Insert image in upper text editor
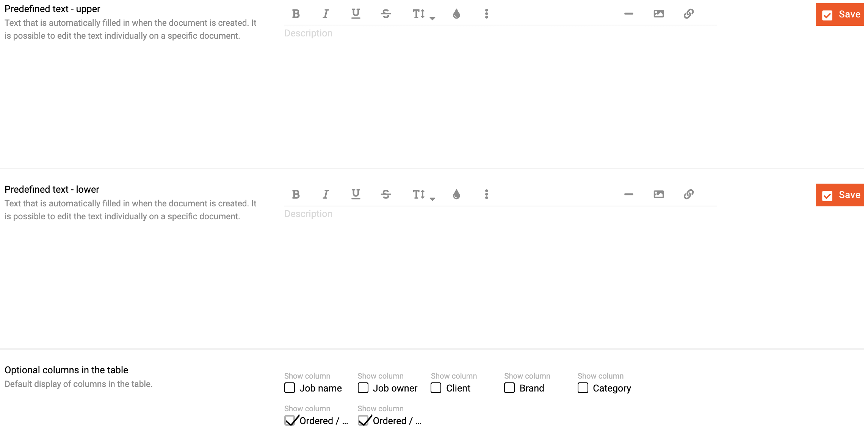 click(659, 14)
